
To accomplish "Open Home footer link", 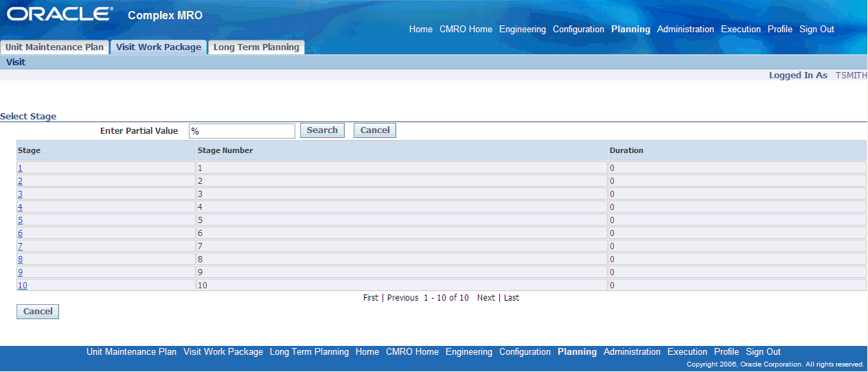I will 367,352.
